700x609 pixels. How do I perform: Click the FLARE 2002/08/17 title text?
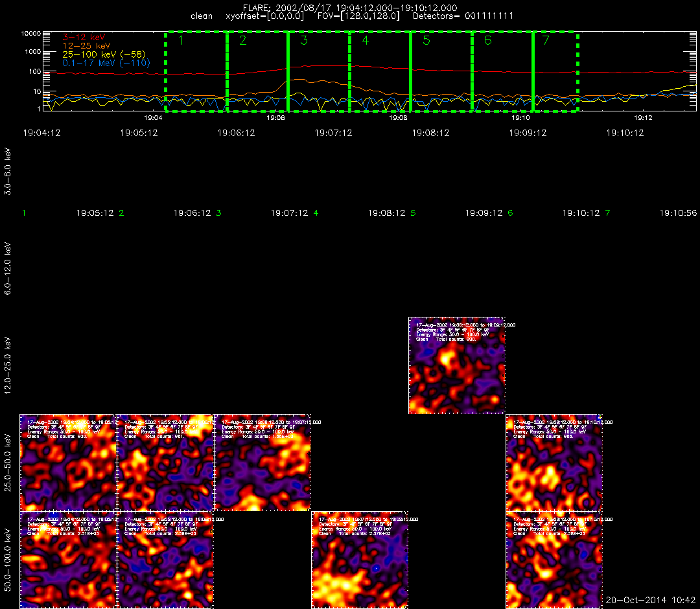click(350, 8)
